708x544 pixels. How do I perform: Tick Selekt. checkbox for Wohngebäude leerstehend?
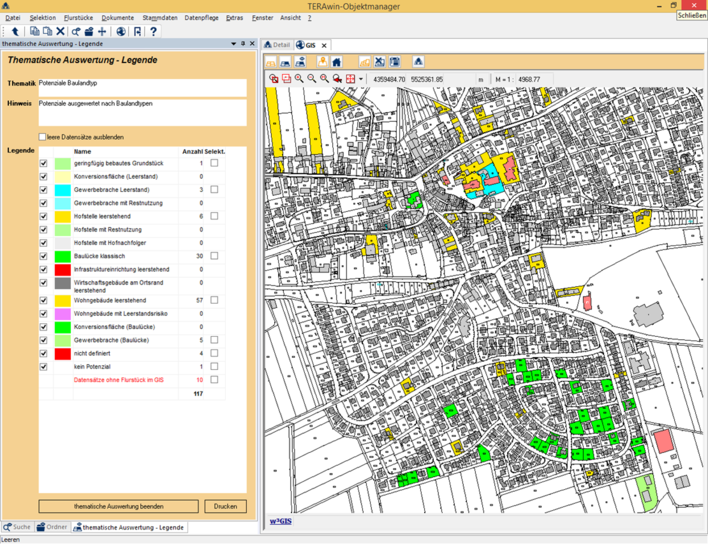pyautogui.click(x=214, y=300)
